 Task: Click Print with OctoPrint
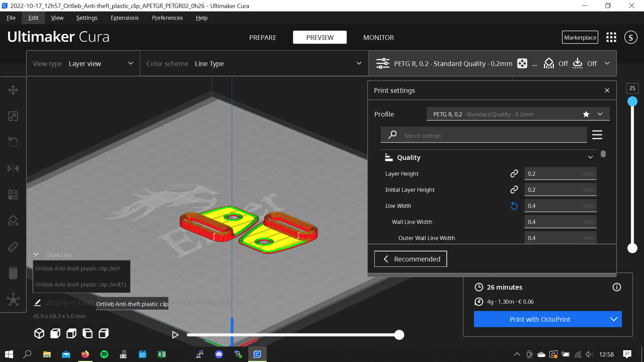540,319
